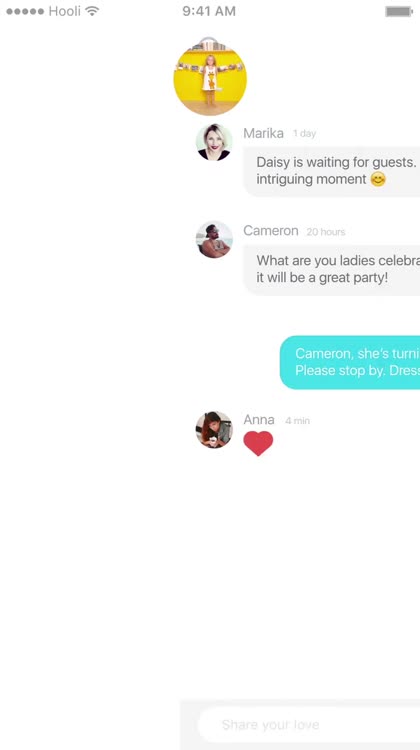Focus the 'Share your love' input field

[x=309, y=725]
